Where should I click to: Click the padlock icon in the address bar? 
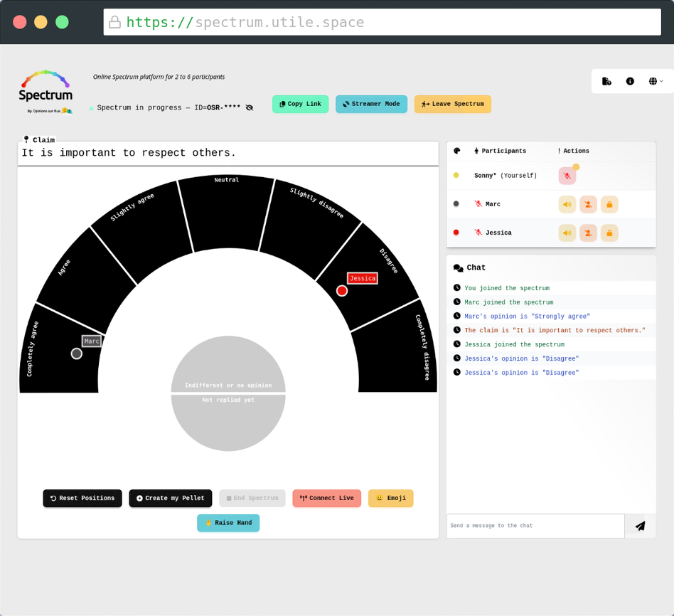click(114, 22)
